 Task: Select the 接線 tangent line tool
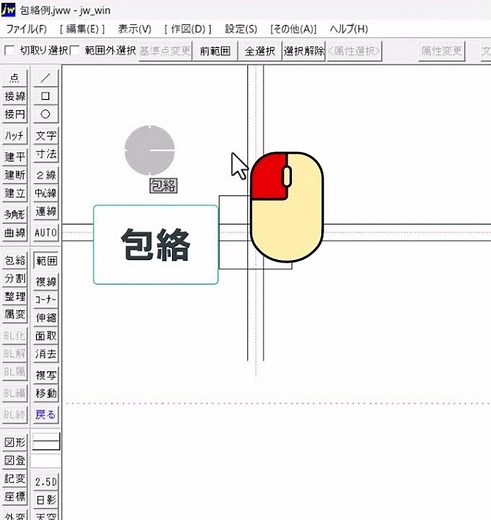[x=15, y=96]
